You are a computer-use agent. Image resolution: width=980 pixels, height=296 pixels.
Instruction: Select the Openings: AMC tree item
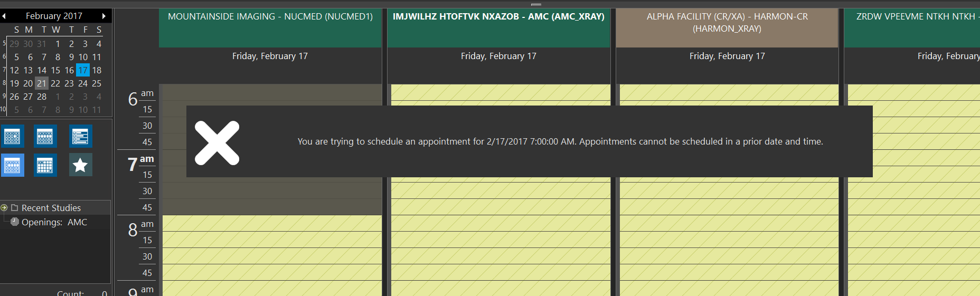(54, 222)
